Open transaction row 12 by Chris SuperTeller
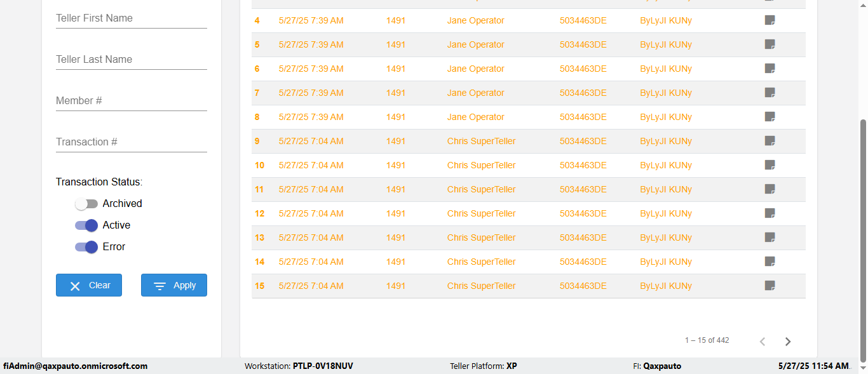 click(481, 213)
